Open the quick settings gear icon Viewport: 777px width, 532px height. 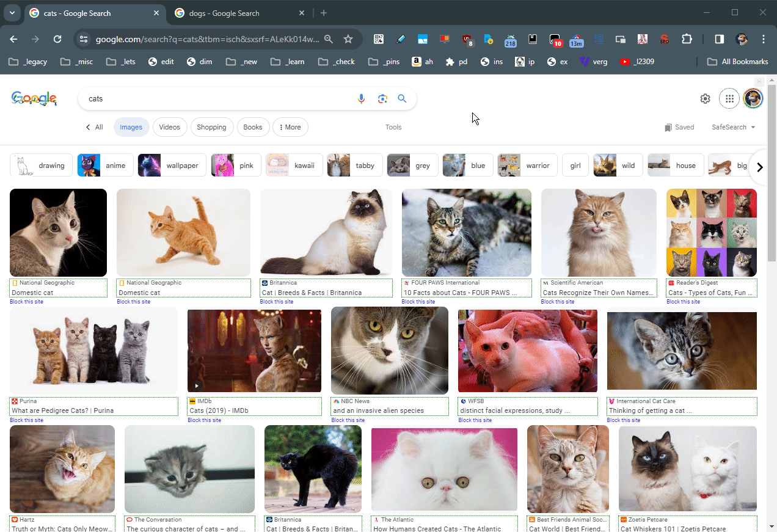[705, 99]
